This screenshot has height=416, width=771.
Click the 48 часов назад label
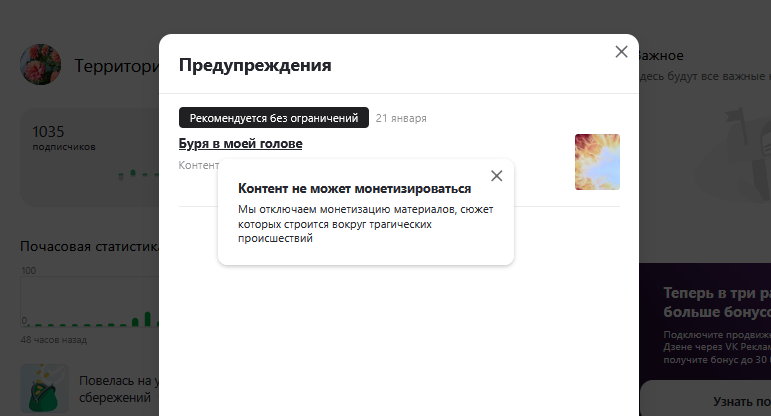point(54,340)
